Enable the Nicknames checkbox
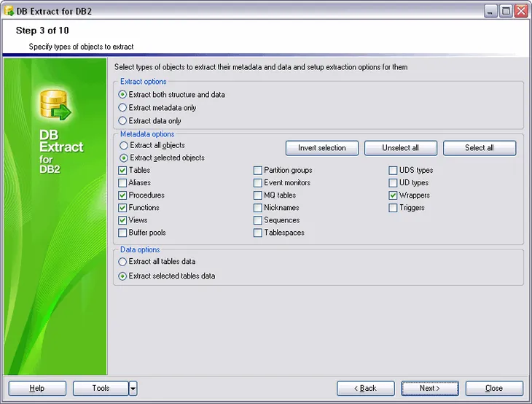 [258, 208]
